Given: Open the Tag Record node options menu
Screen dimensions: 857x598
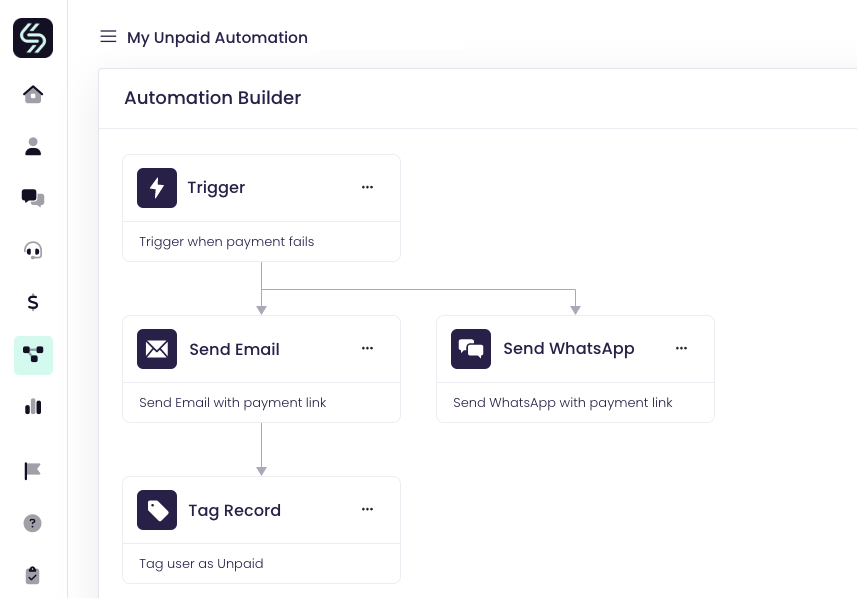Looking at the screenshot, I should click(x=367, y=509).
